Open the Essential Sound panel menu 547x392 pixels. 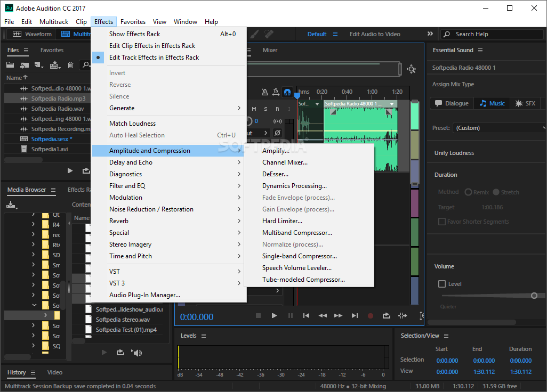click(x=480, y=50)
